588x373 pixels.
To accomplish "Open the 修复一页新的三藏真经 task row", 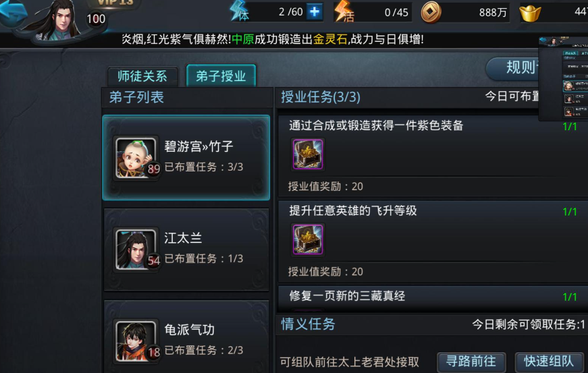I will 432,298.
